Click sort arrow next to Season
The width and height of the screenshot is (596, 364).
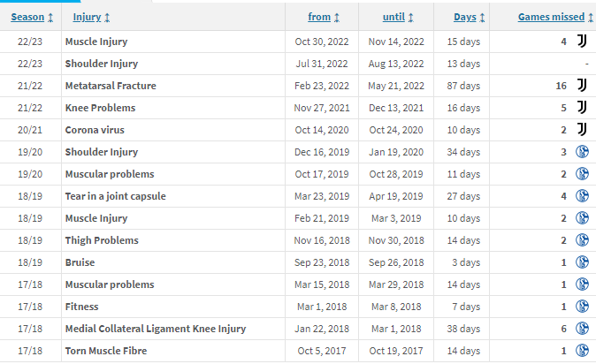[50, 18]
